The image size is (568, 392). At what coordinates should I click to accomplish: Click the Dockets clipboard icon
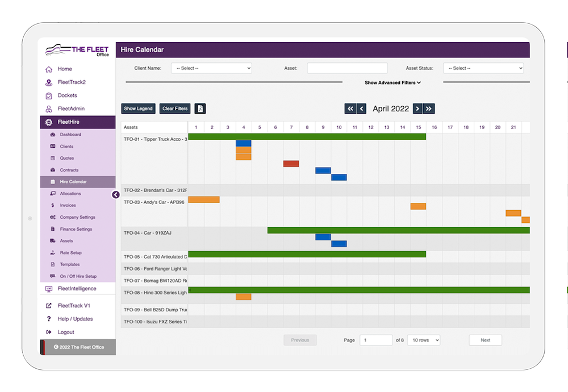tap(48, 95)
